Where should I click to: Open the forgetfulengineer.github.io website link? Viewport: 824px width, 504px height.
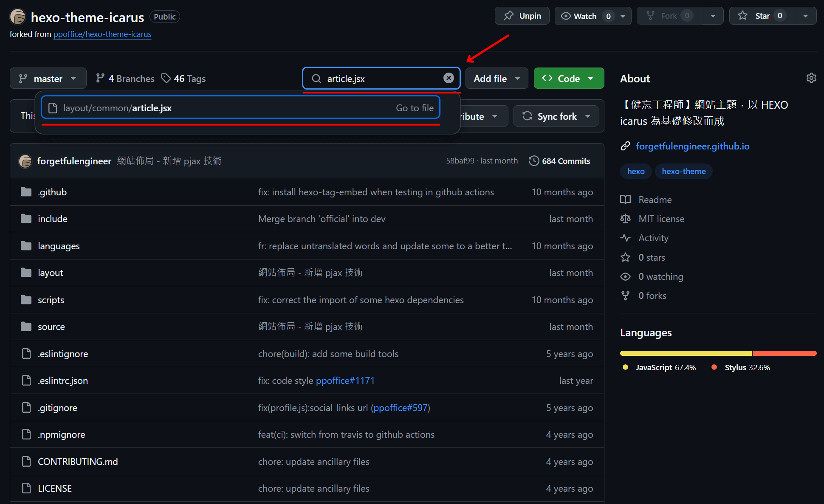point(692,146)
